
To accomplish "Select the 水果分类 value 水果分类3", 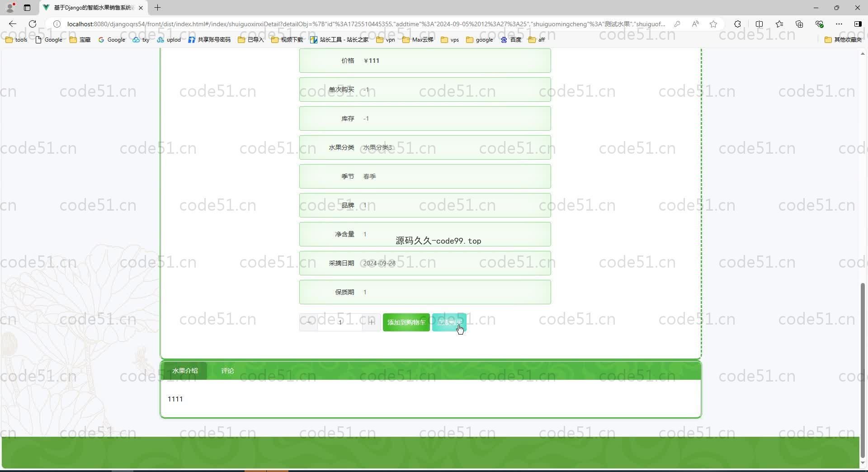I will (377, 147).
